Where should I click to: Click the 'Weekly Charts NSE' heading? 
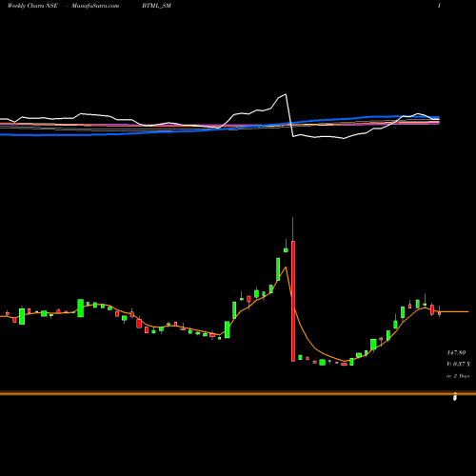pos(32,6)
